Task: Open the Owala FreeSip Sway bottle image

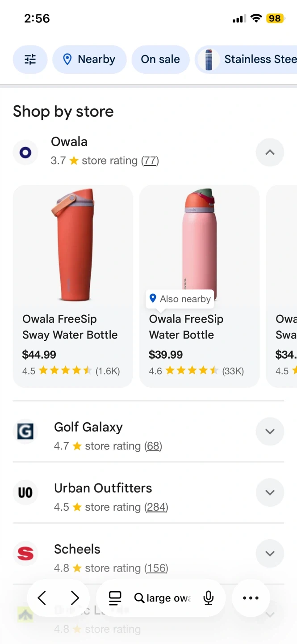Action: [x=73, y=245]
